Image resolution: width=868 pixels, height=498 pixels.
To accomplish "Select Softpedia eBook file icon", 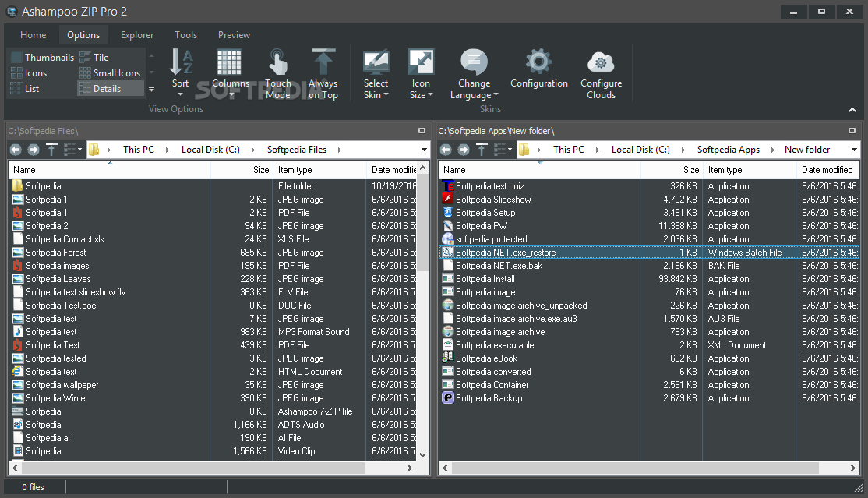I will point(447,358).
